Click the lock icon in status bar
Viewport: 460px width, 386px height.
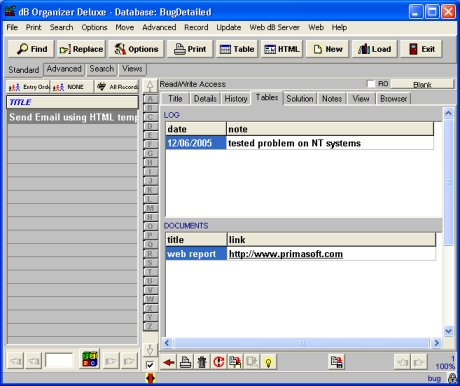(x=452, y=378)
